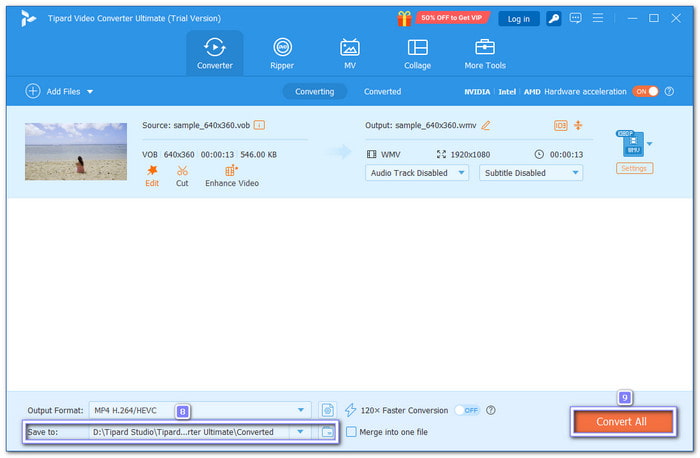Viewport: 700px width, 458px height.
Task: Click the Log in button
Action: point(519,19)
